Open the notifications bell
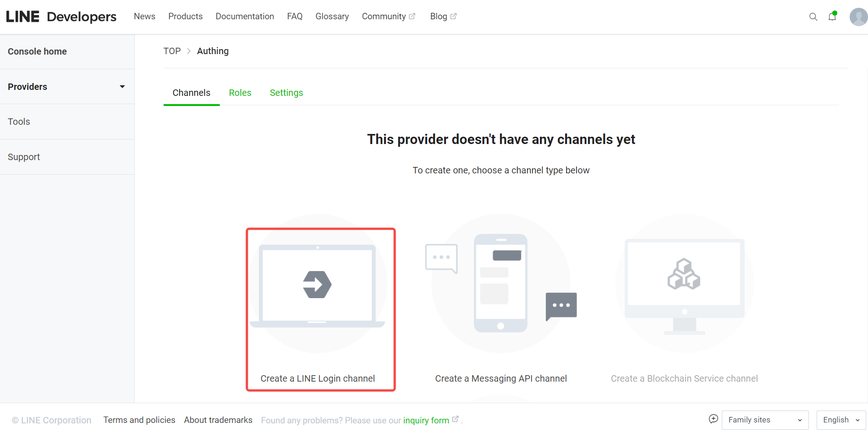This screenshot has width=868, height=433. click(832, 17)
